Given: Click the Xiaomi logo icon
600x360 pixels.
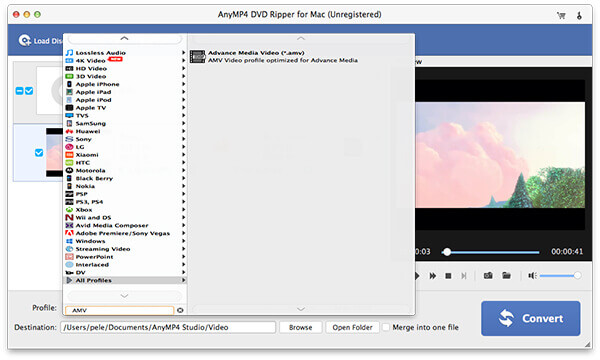Looking at the screenshot, I should tap(69, 155).
